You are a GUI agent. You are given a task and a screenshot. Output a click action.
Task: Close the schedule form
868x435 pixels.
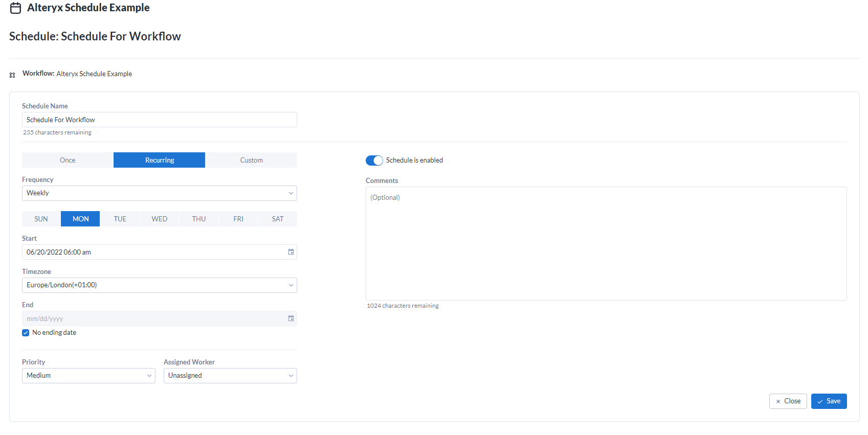pyautogui.click(x=788, y=401)
